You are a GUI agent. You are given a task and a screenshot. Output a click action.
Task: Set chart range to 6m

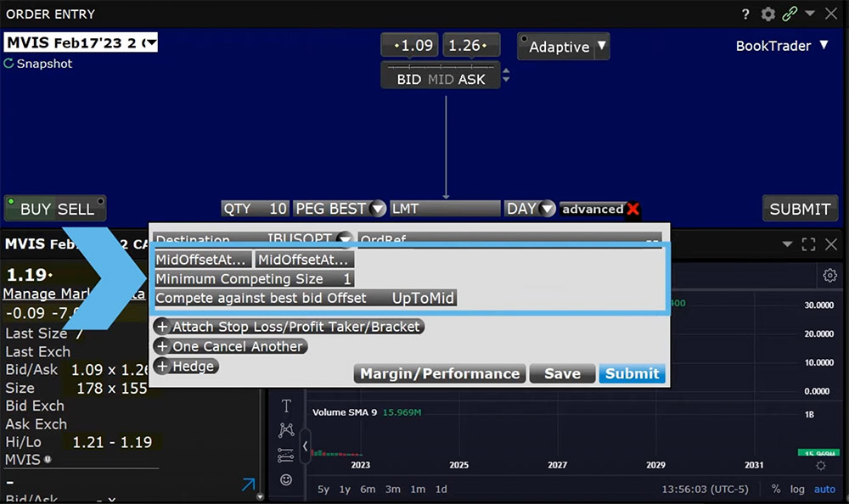coord(368,489)
